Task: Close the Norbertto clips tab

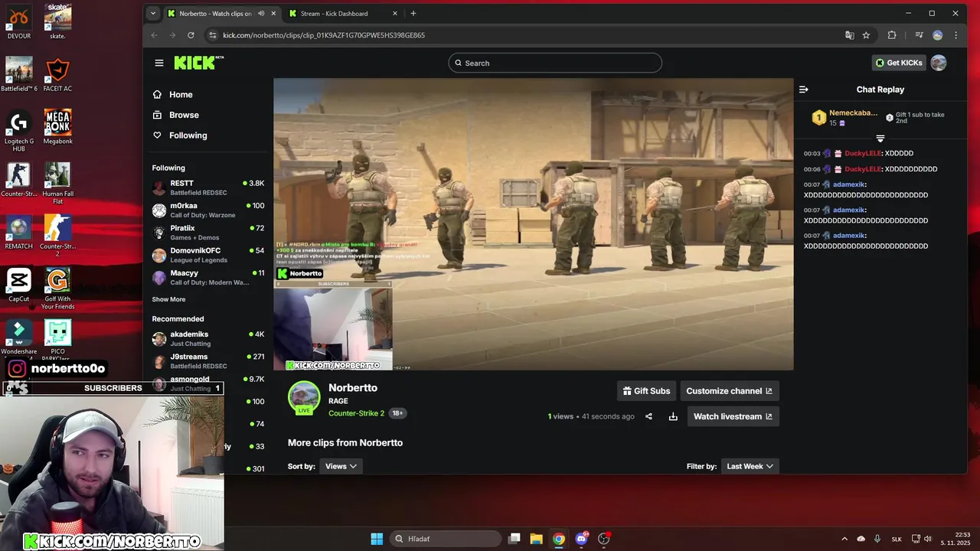Action: 273,13
